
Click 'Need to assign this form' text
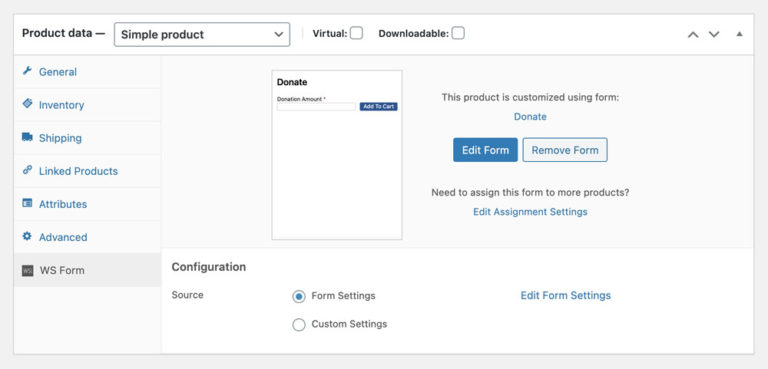[530, 193]
